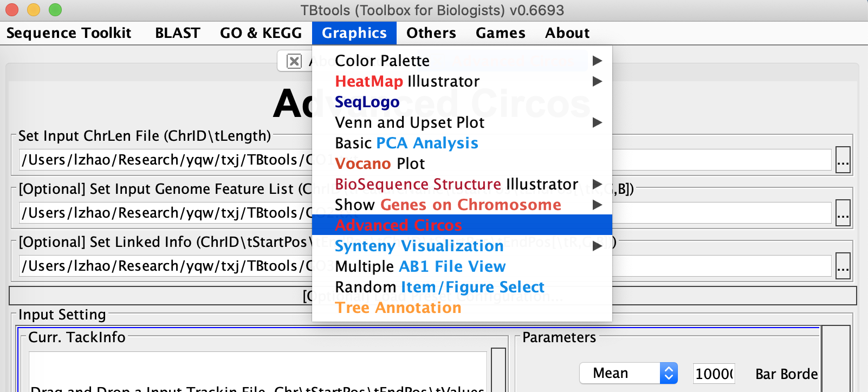Click the ChrLen file path field
This screenshot has height=392, width=868.
(x=425, y=160)
